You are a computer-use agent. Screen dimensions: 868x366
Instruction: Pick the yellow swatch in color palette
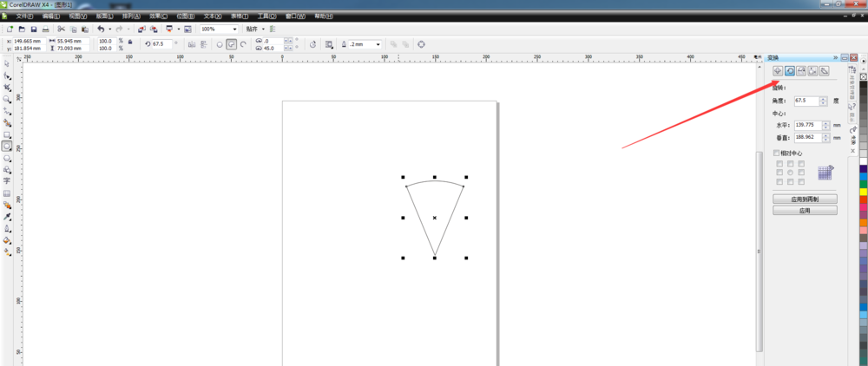tap(864, 193)
